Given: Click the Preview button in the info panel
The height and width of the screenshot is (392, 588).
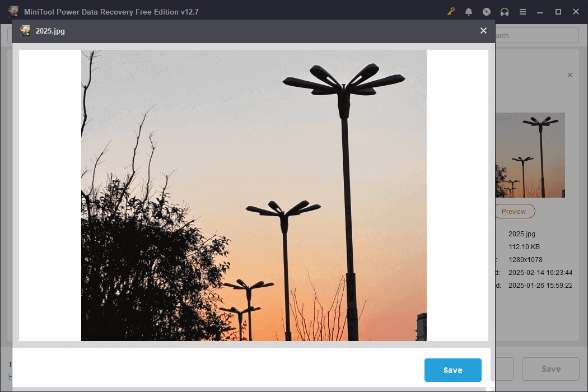Looking at the screenshot, I should pyautogui.click(x=515, y=211).
